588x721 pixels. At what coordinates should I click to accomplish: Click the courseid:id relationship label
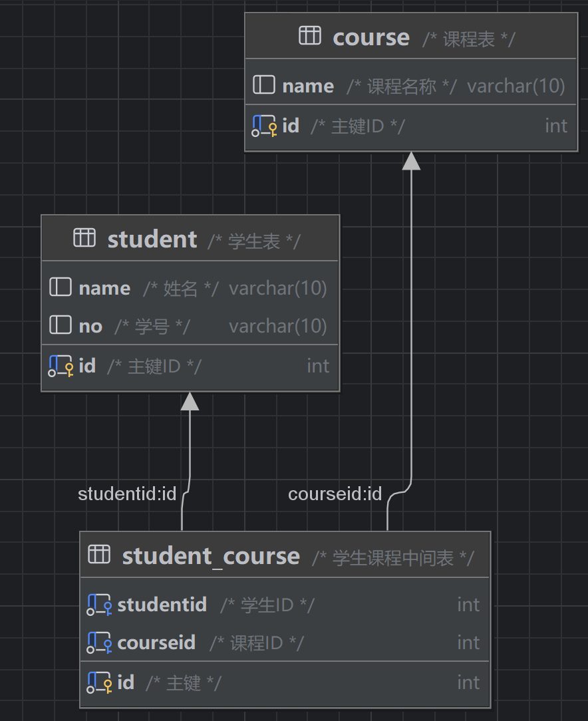coord(335,494)
